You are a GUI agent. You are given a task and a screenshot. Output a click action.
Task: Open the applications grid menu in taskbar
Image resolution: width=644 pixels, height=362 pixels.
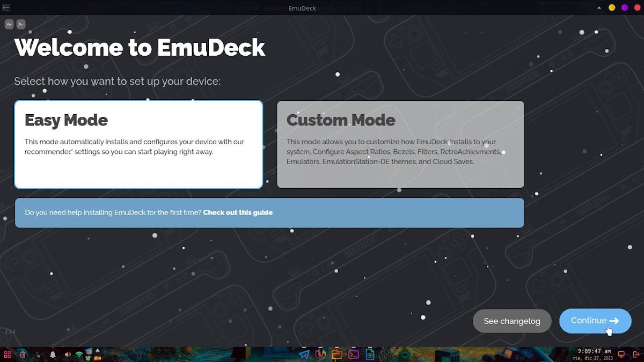tap(8, 354)
